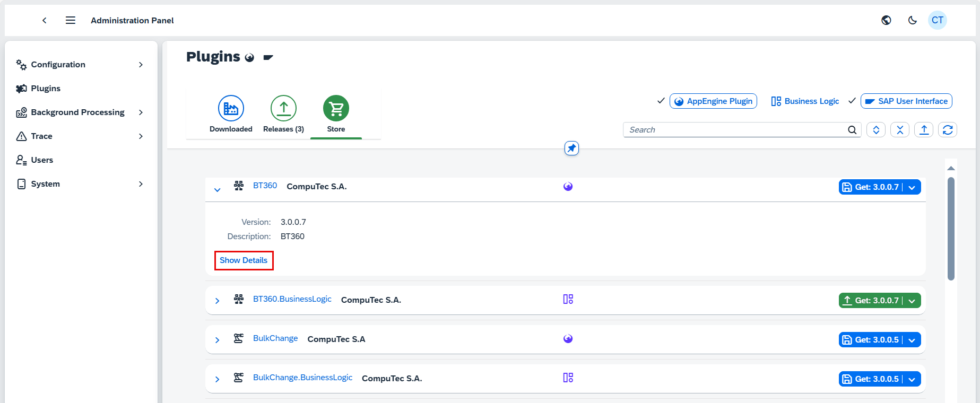Toggle the SAP User Interface filter
The image size is (980, 403).
[906, 101]
